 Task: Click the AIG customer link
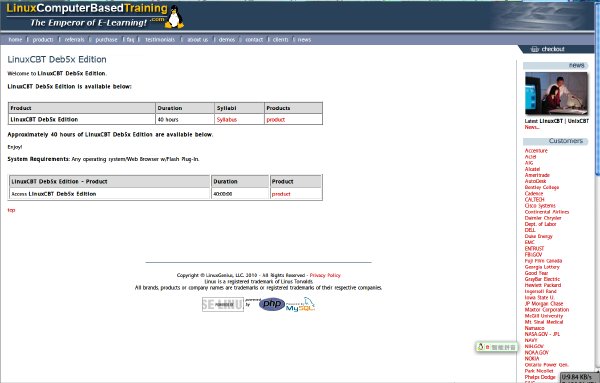tap(529, 163)
